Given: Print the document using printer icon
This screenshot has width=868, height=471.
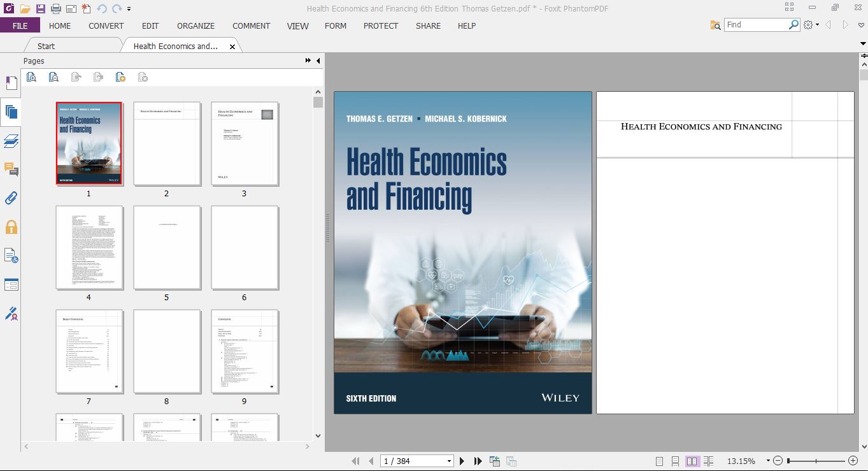Looking at the screenshot, I should 55,9.
